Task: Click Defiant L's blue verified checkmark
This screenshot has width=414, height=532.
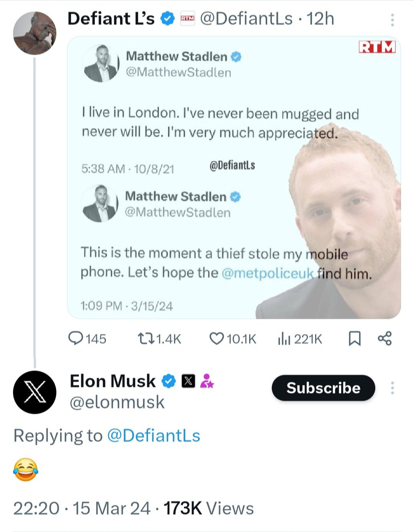Action: pyautogui.click(x=167, y=19)
